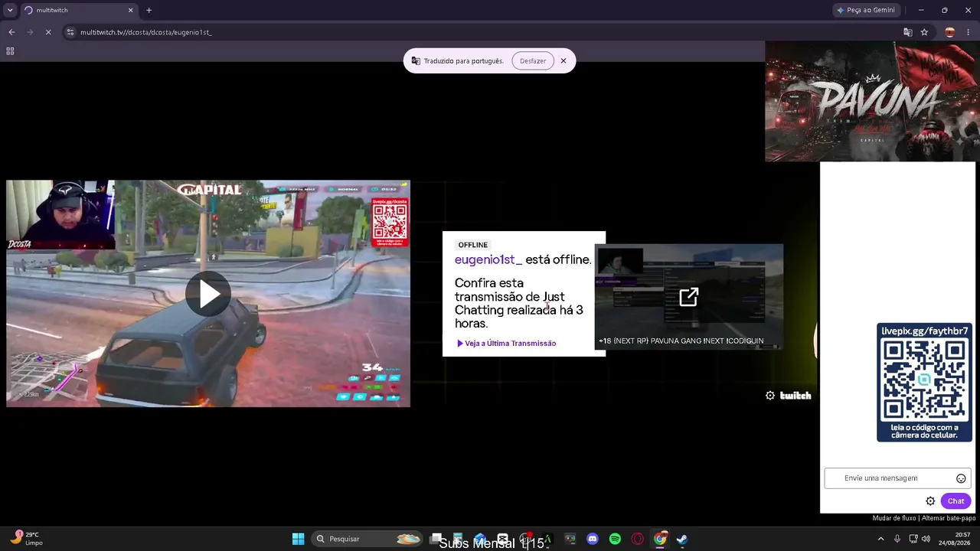Open the tab search dropdown
Viewport: 980px width, 551px height.
tap(10, 10)
